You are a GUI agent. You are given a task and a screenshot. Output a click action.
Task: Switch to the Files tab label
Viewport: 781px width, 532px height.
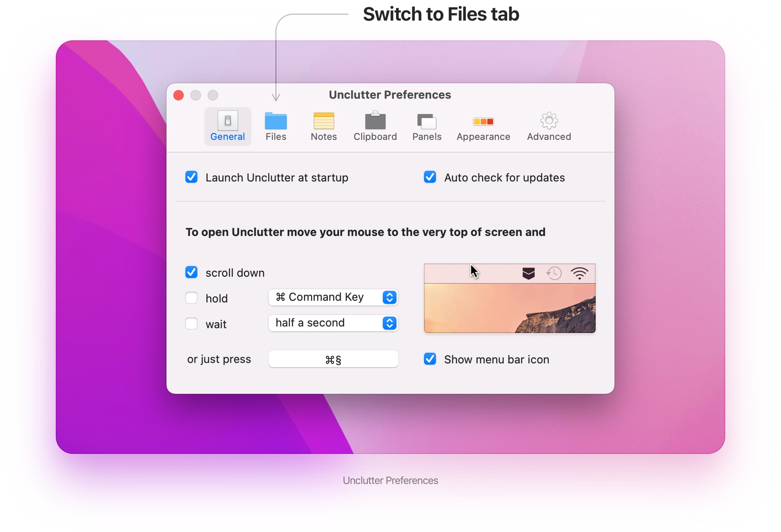pyautogui.click(x=275, y=136)
